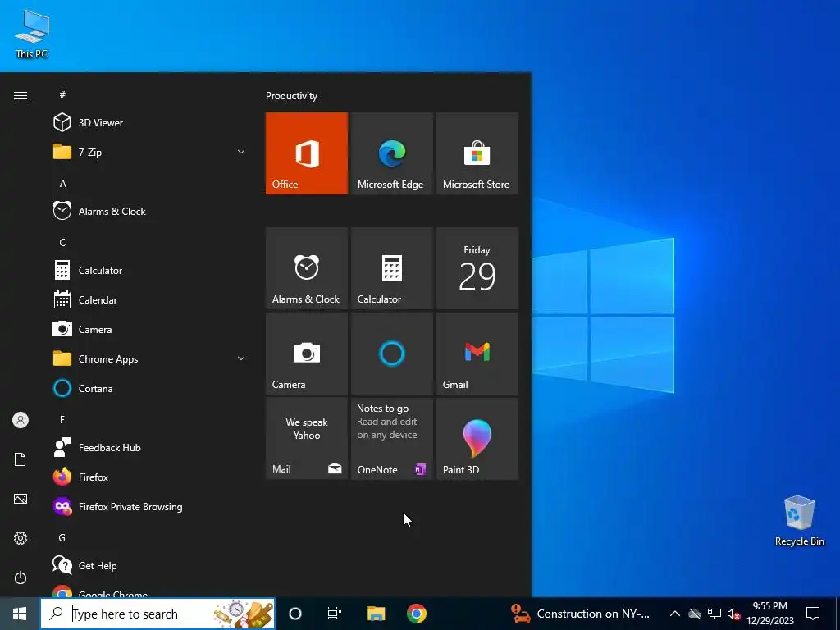Open Calendar from the app list
The height and width of the screenshot is (630, 840).
(150, 300)
